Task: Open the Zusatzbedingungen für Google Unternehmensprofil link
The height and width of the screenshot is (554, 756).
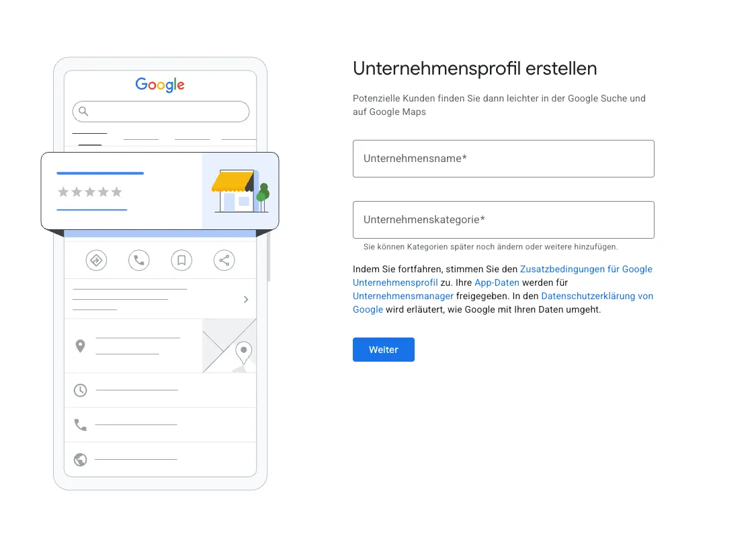Action: 586,270
